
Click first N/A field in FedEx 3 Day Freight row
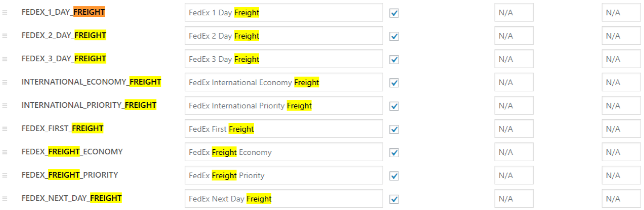tap(514, 59)
